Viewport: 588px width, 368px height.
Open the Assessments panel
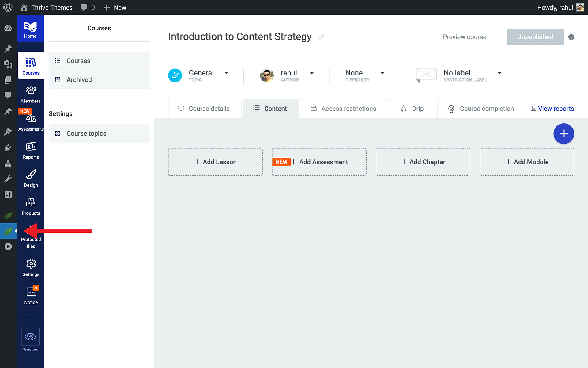point(31,121)
